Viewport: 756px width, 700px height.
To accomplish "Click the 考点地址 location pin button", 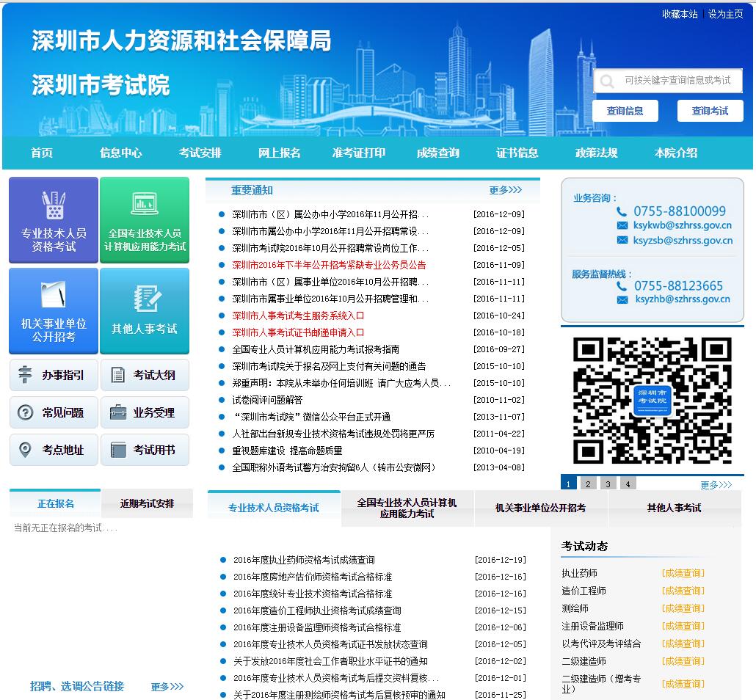I will coord(54,450).
